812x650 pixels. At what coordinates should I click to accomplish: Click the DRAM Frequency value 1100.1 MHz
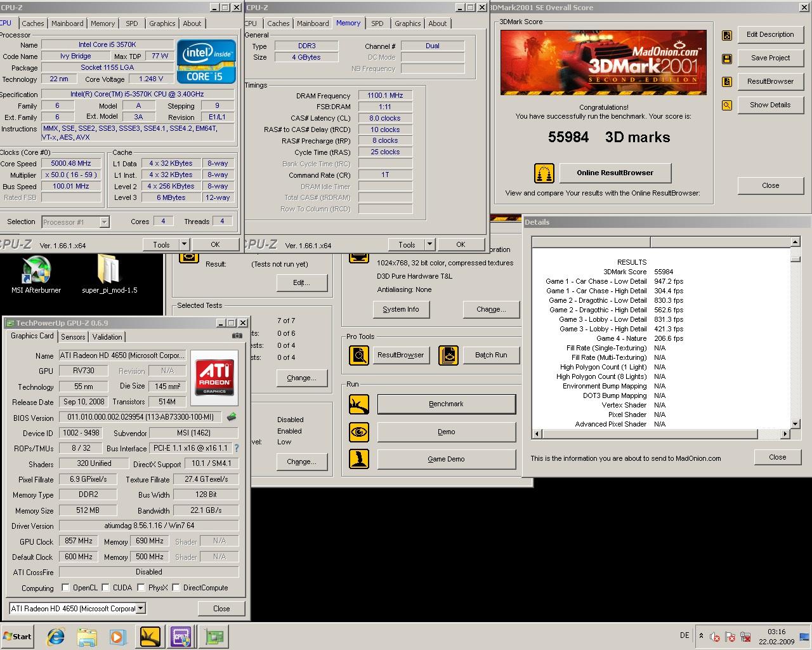point(385,95)
